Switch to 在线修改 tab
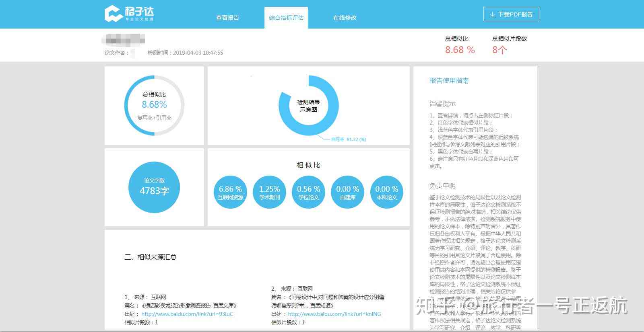 point(345,18)
